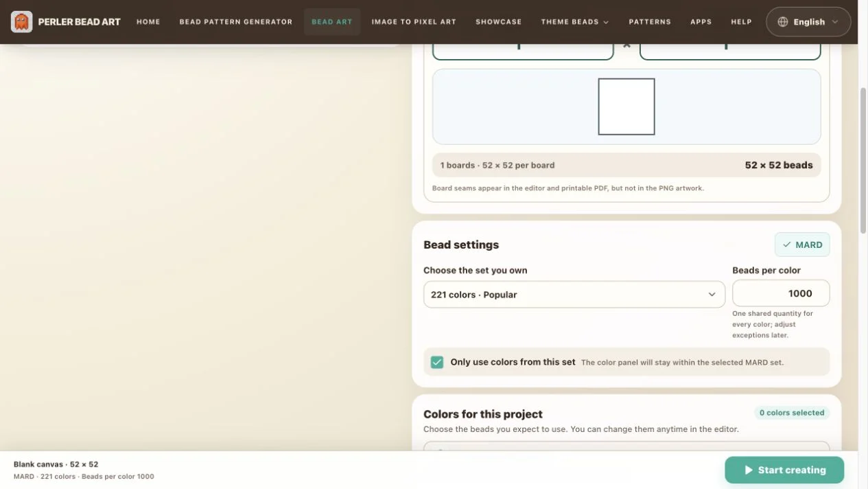Expand the Theme Beads menu

click(x=575, y=22)
